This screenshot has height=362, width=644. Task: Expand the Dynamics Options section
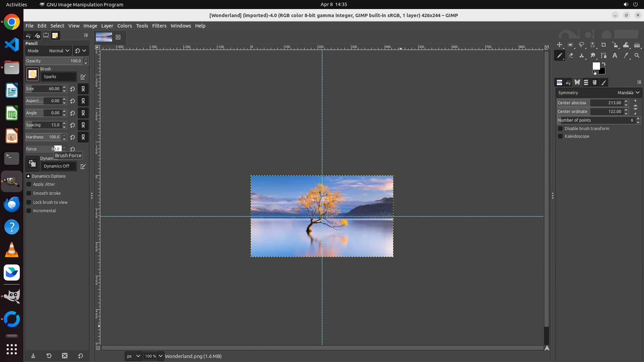coord(29,176)
